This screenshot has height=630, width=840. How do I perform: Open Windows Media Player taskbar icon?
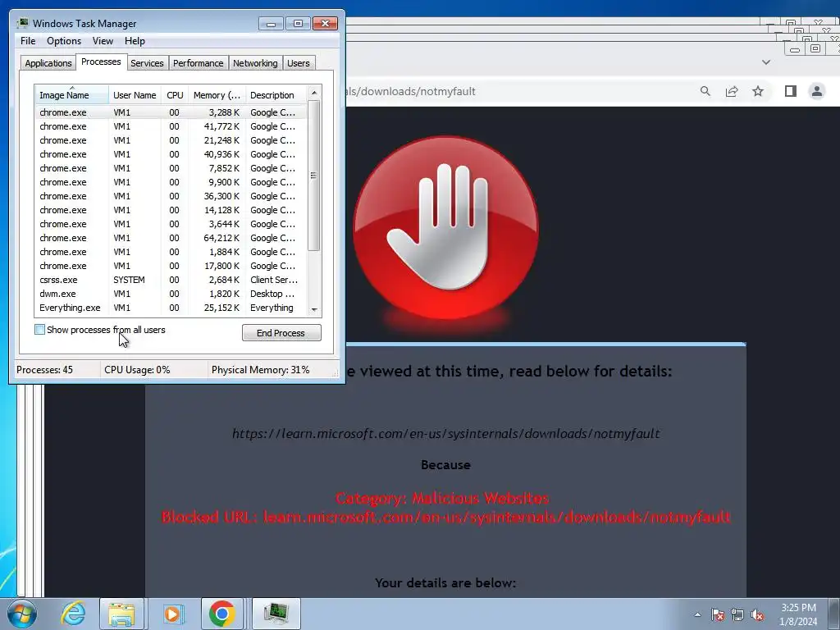[x=172, y=614]
